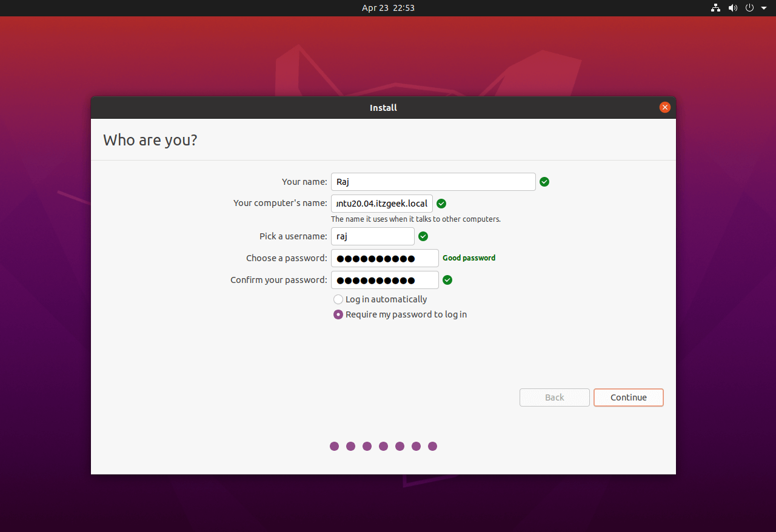The height and width of the screenshot is (532, 776).
Task: Click the Back button
Action: [x=554, y=397]
